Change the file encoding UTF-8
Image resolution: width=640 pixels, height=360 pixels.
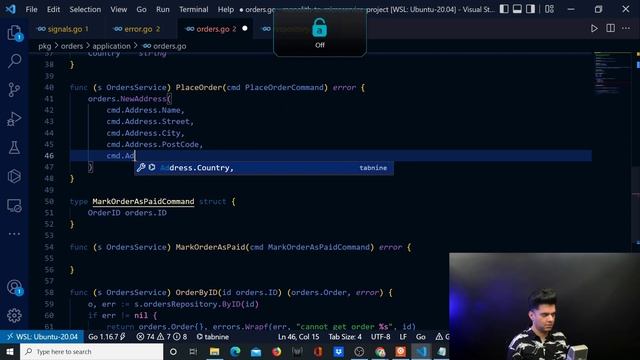(x=380, y=337)
